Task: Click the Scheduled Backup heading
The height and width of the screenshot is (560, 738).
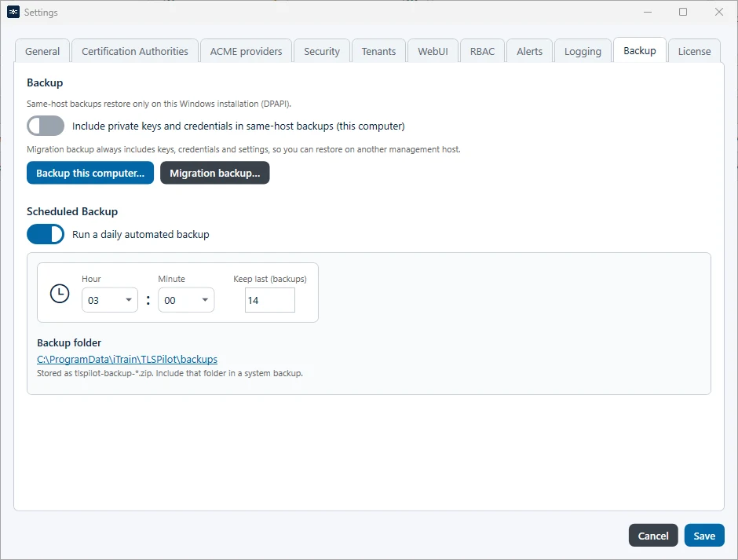Action: (72, 211)
